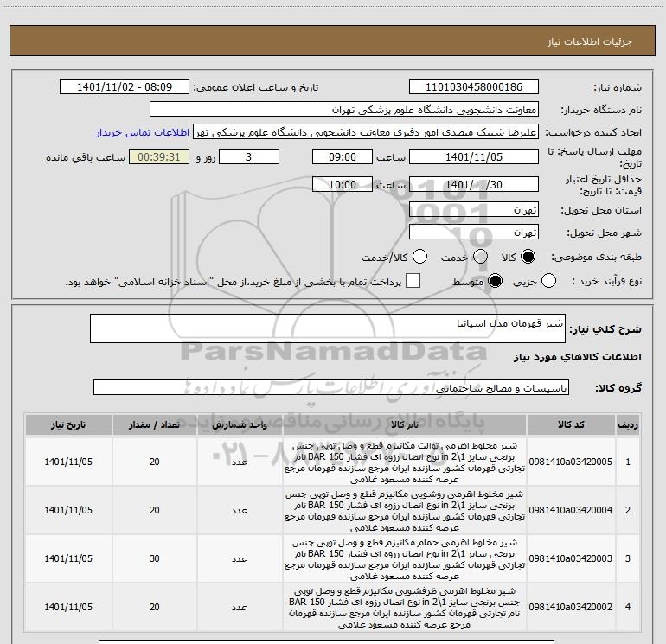Image resolution: width=666 pixels, height=644 pixels.
Task: Click the delivery province field تهران
Action: (x=474, y=210)
